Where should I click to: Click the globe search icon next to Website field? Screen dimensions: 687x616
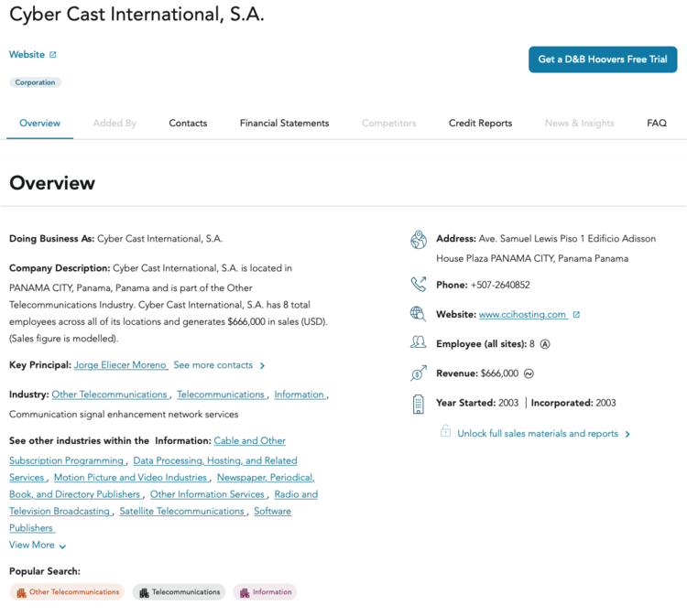[x=418, y=314]
